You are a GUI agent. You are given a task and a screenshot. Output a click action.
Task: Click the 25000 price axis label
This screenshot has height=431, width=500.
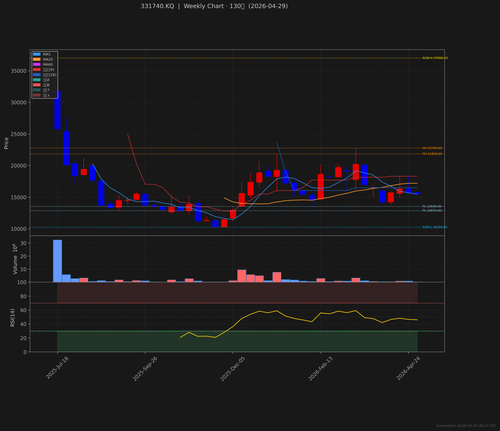point(18,134)
